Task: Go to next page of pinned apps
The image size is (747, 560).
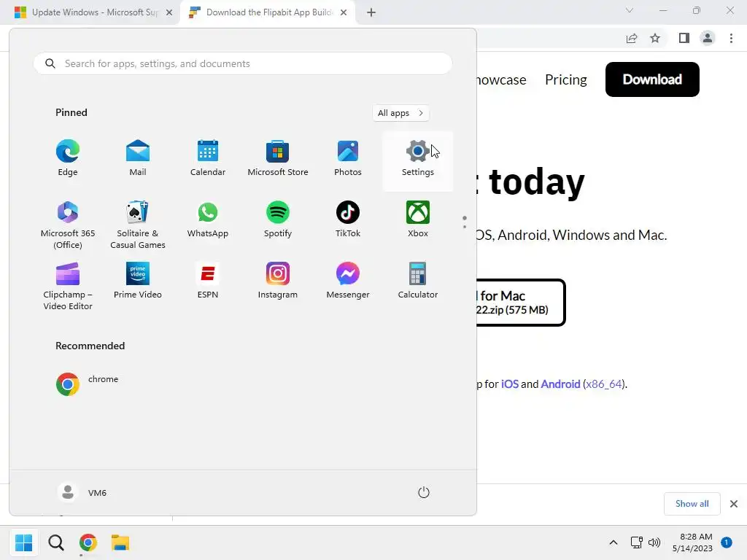Action: click(465, 226)
